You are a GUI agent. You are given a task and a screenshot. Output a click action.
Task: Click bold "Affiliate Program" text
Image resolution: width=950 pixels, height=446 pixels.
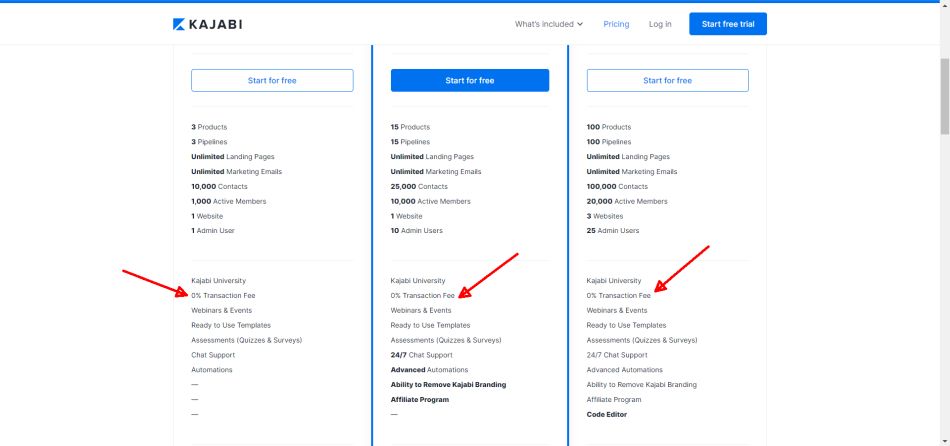point(420,400)
